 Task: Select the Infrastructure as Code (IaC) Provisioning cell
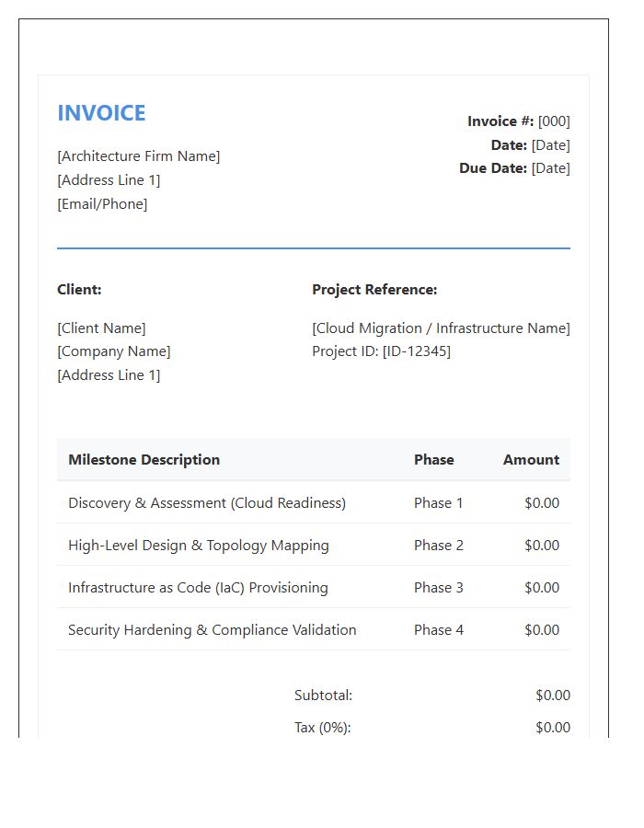198,587
